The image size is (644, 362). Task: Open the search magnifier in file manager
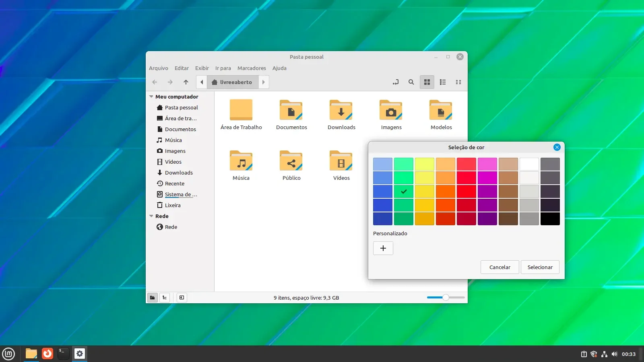click(411, 82)
